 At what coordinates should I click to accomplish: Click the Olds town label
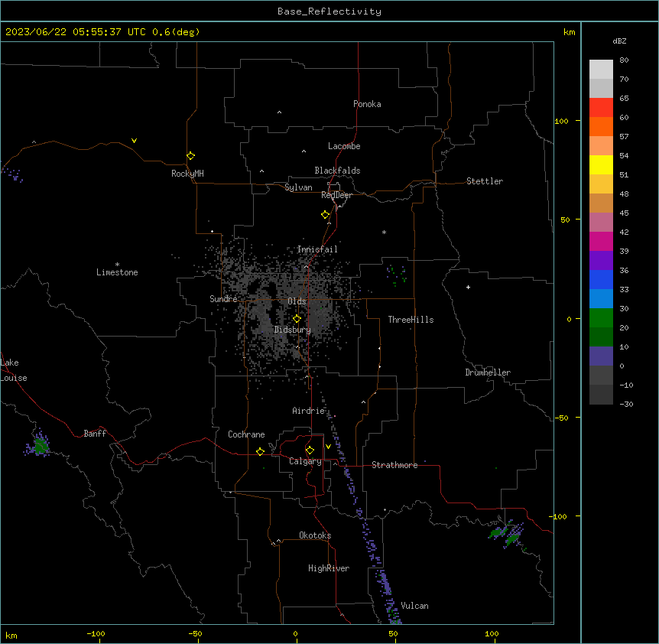[297, 301]
